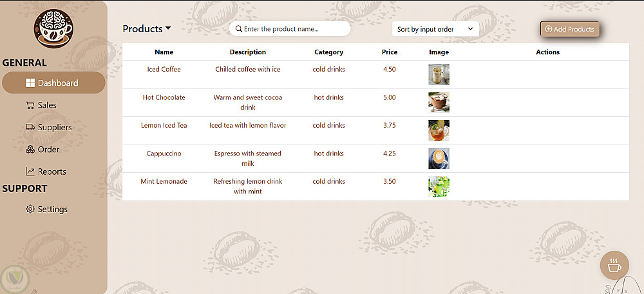
Task: Click the Reports chart icon
Action: coord(30,172)
